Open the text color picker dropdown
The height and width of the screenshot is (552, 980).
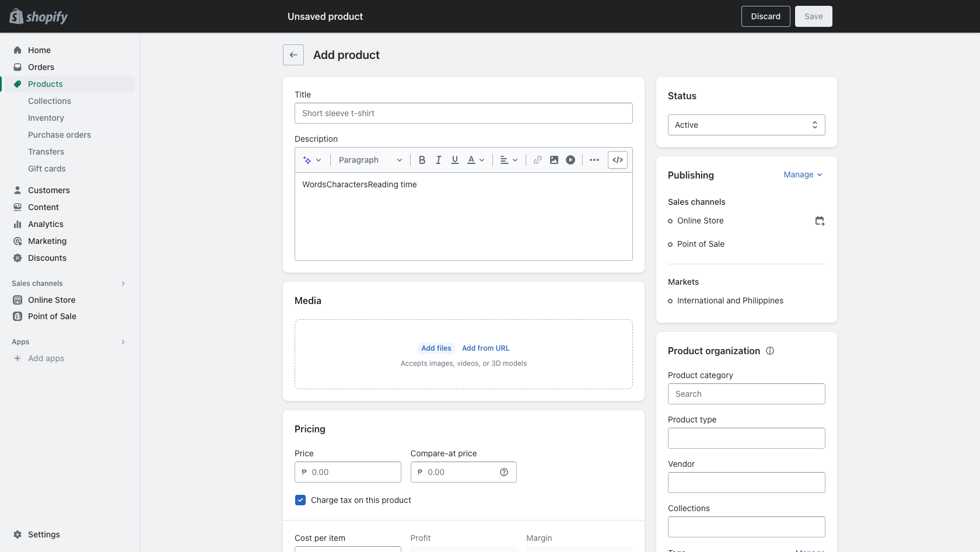(475, 160)
